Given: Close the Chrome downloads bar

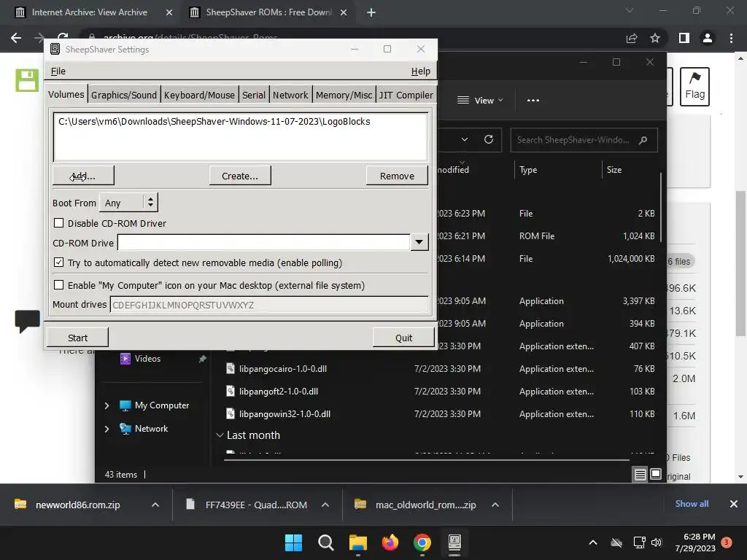Looking at the screenshot, I should [734, 504].
